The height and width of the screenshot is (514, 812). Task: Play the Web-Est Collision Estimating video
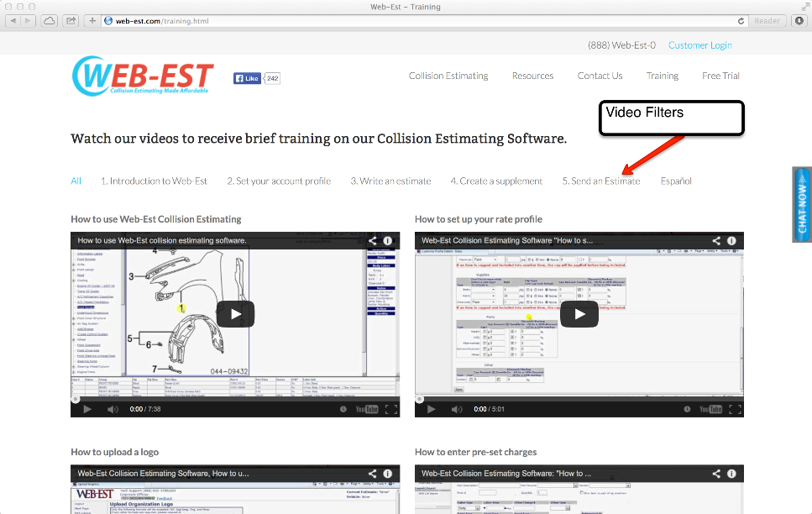tap(234, 313)
